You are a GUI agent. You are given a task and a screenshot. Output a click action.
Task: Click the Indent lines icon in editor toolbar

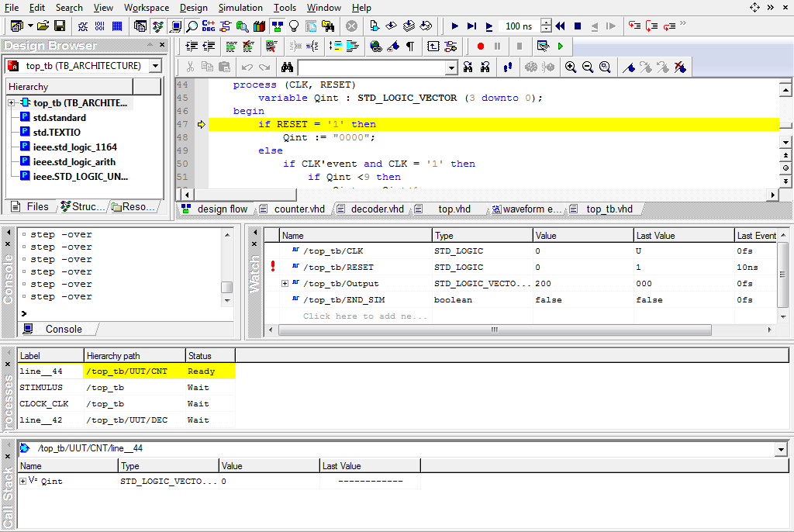[192, 47]
